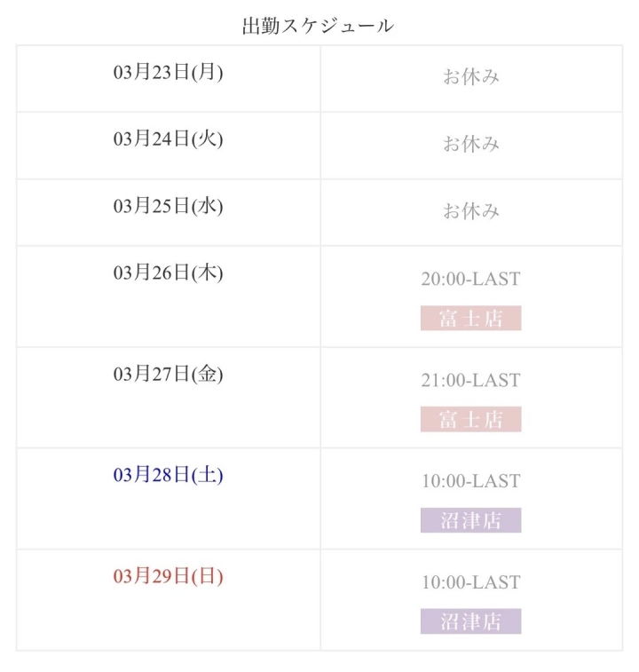The image size is (639, 672).
Task: Open the pink 富士店 tag for March 26
Action: coord(470,318)
